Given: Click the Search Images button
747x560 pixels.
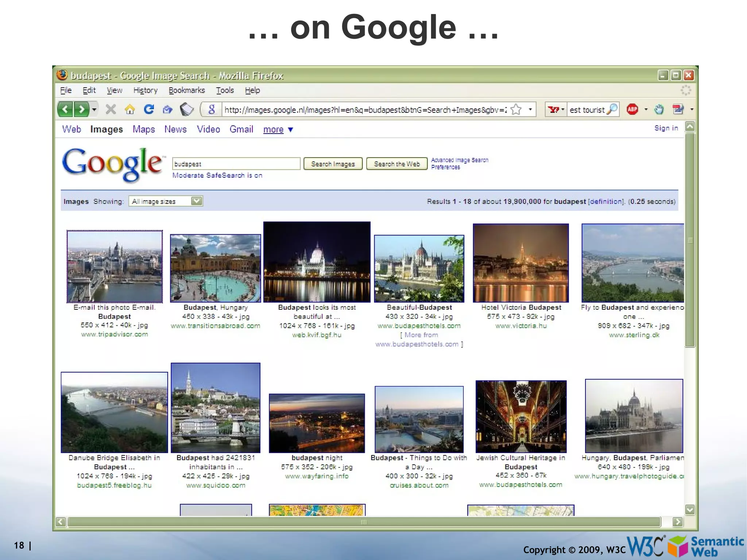Looking at the screenshot, I should tap(333, 164).
